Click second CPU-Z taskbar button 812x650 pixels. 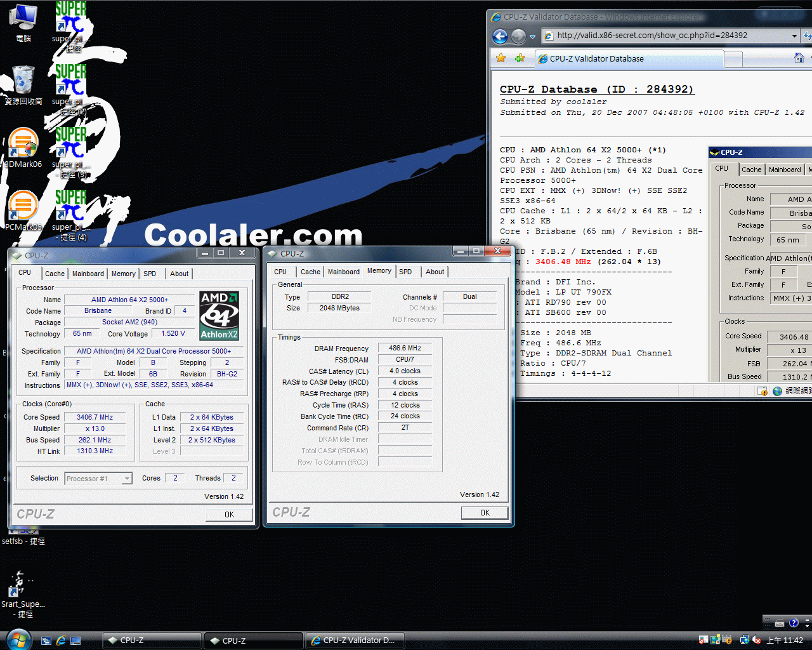click(x=254, y=640)
